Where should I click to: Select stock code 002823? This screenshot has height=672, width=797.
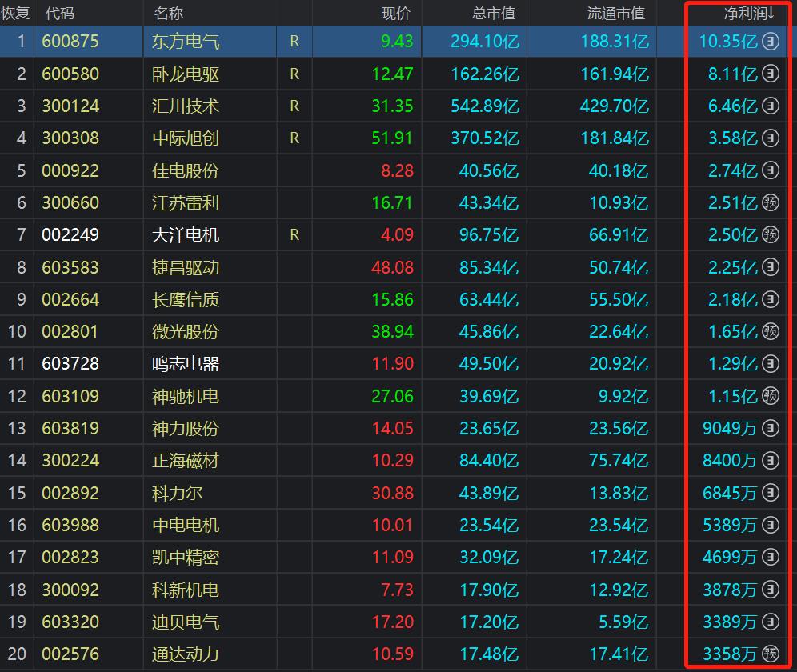tap(70, 557)
